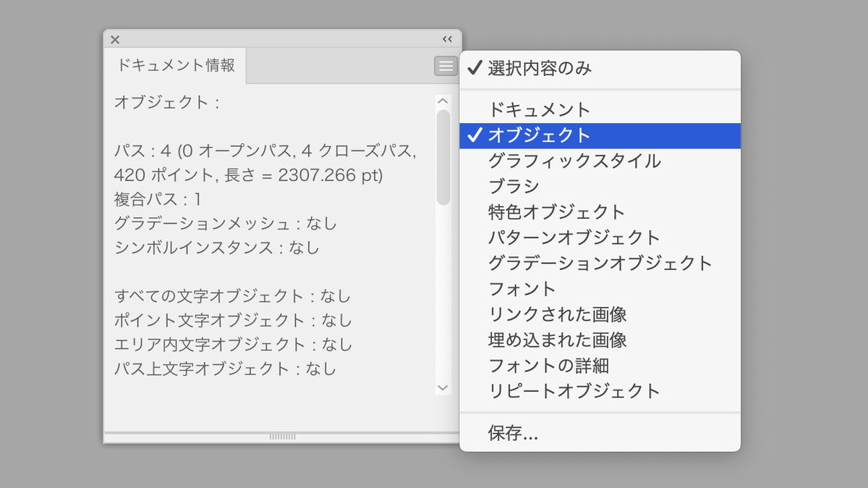This screenshot has height=488, width=868.
Task: Select the ドキュメント情報 tab
Action: point(176,66)
